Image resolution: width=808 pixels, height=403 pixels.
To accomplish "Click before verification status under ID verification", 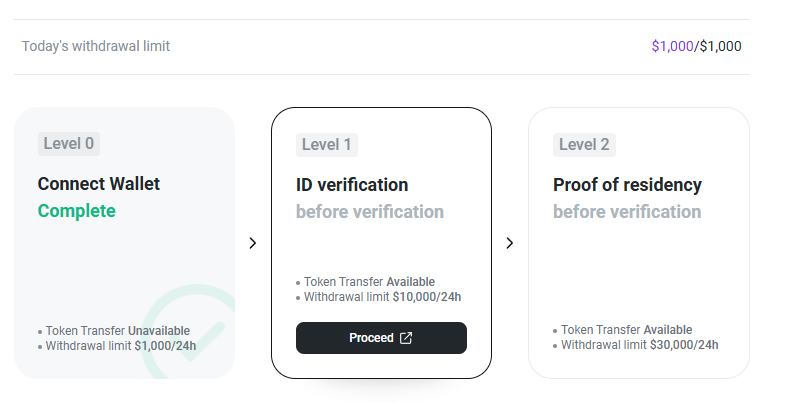I will point(370,212).
